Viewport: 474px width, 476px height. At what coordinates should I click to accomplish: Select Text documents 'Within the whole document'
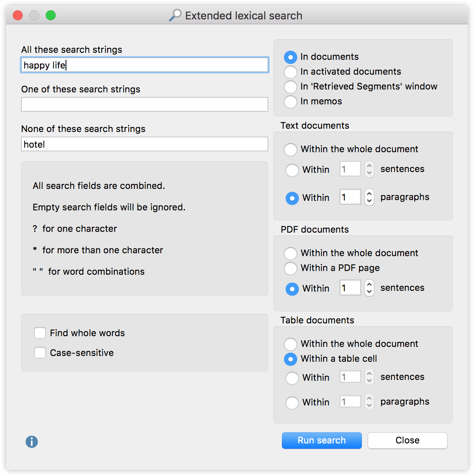pos(291,149)
